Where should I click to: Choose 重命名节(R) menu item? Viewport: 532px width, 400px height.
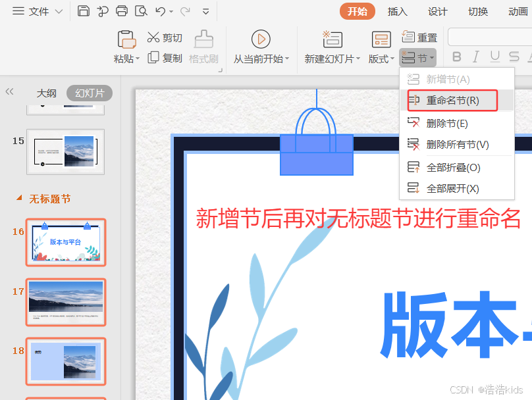click(x=457, y=101)
